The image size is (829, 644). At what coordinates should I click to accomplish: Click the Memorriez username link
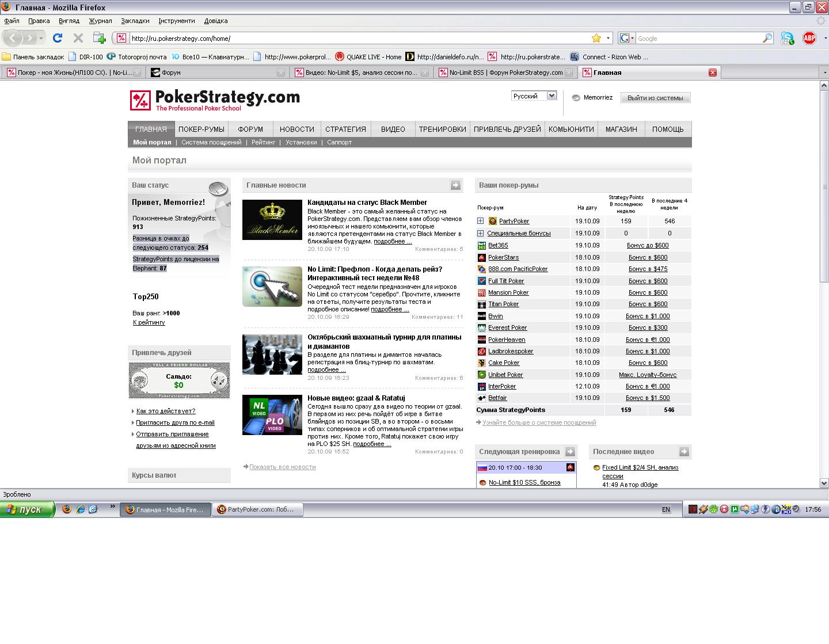tap(598, 97)
